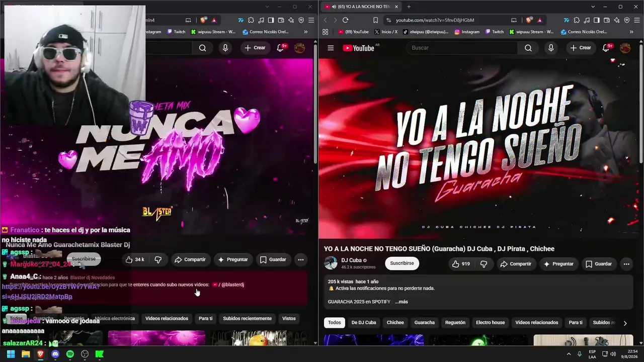This screenshot has width=644, height=362.
Task: Open the DJ Cuba channel name link
Action: pos(351,260)
